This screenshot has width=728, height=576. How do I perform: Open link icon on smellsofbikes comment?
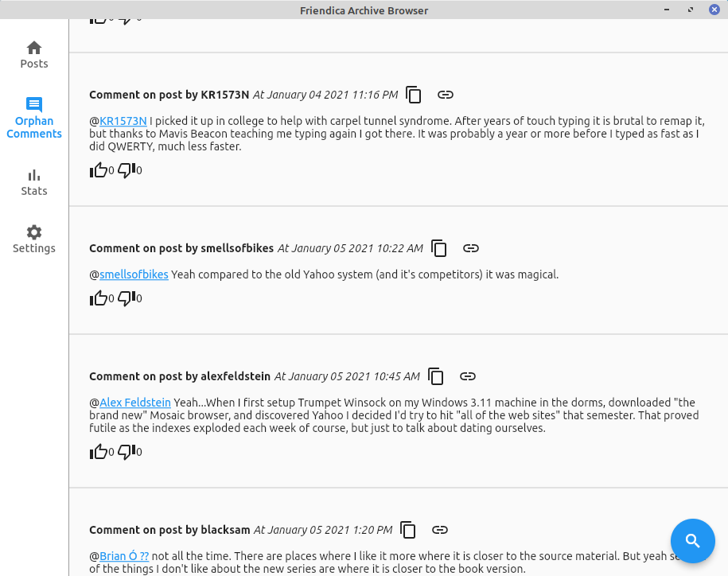[x=471, y=248]
